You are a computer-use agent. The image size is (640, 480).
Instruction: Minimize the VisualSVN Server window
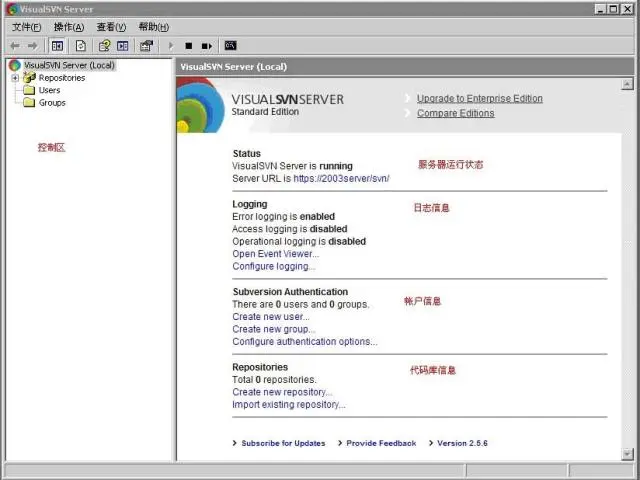(x=600, y=9)
